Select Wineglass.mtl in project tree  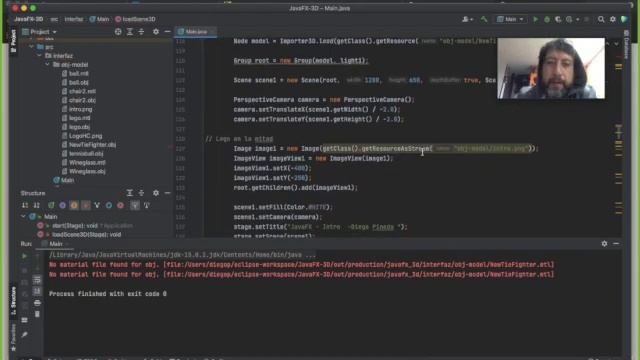tap(83, 162)
